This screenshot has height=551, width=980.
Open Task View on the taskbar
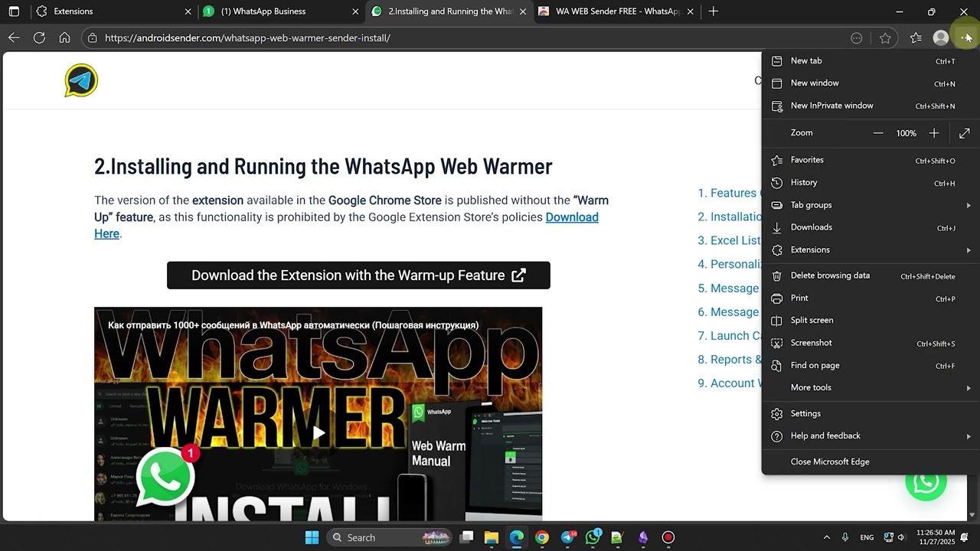tap(465, 537)
